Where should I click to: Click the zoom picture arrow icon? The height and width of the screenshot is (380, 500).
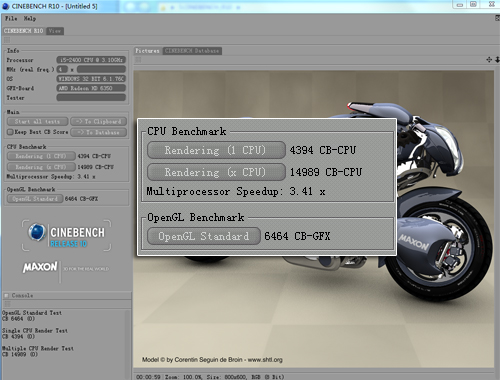pos(497,60)
